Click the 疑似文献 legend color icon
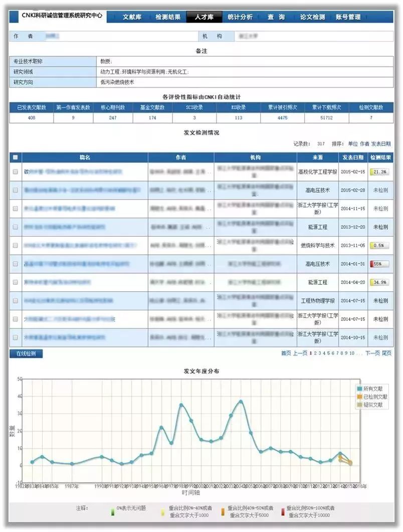The image size is (403, 532). coord(359,405)
